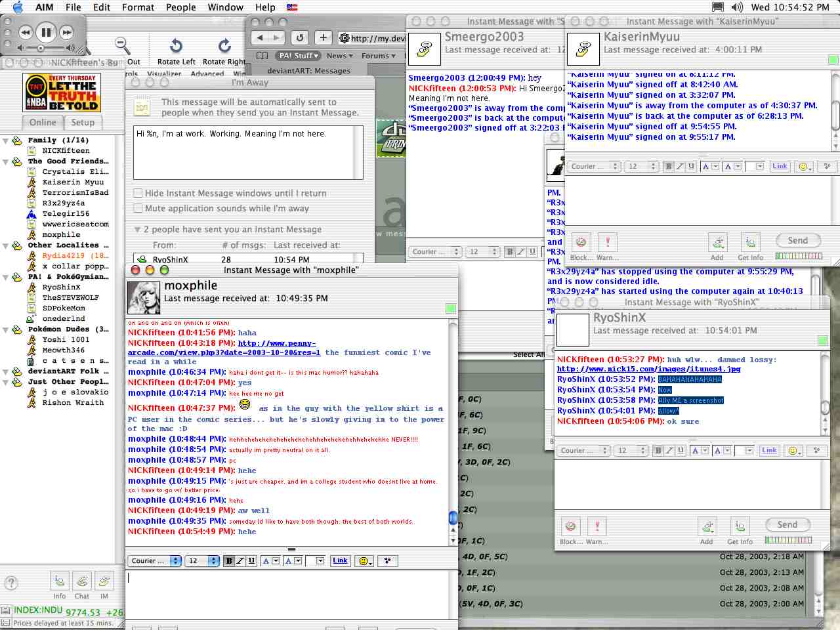Collapse the people have sent message disclosure triangle

pyautogui.click(x=137, y=230)
